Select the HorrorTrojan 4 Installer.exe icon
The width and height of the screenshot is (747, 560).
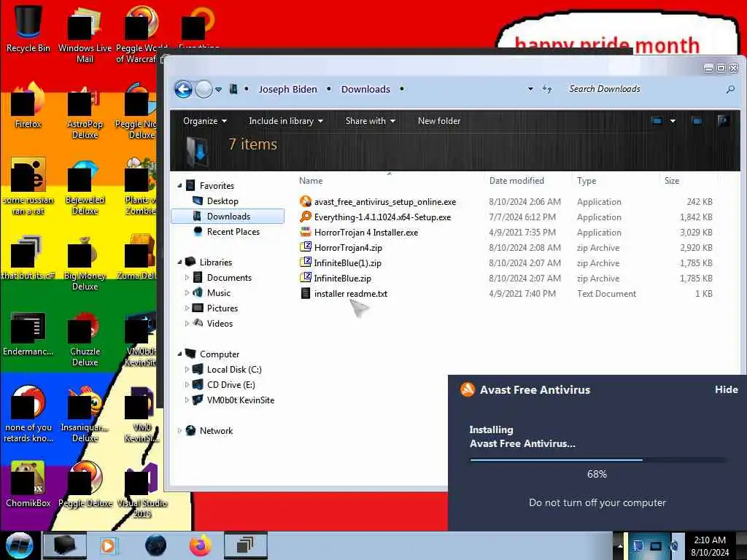(306, 232)
